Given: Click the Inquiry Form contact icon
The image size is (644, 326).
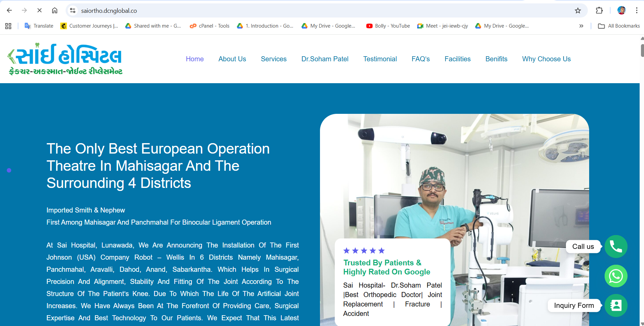Looking at the screenshot, I should pos(616,305).
